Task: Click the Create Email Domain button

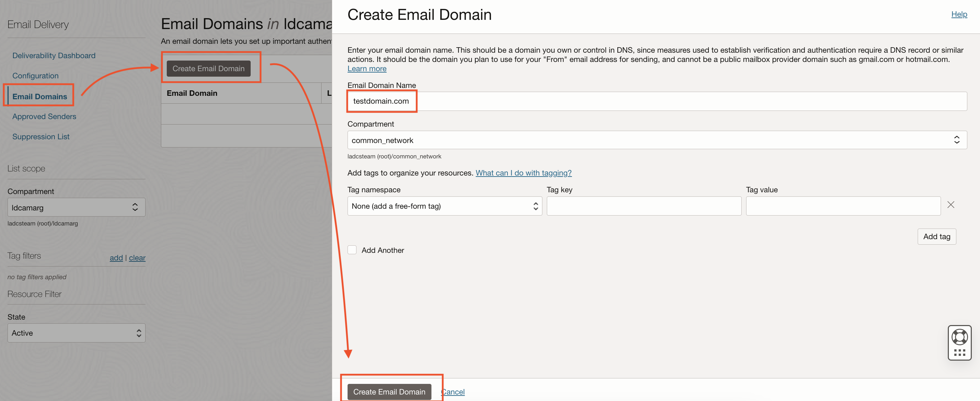Action: (x=390, y=391)
